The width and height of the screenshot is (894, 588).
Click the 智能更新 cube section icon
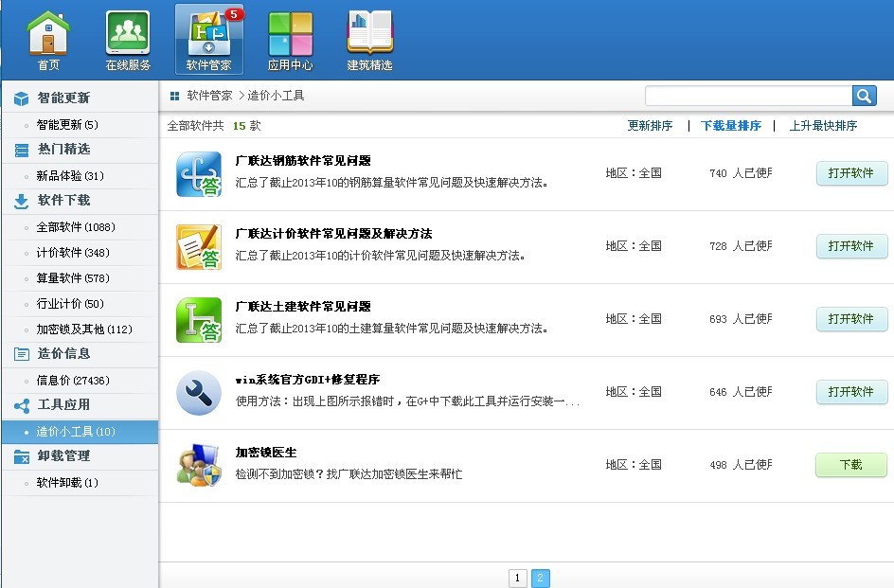click(x=21, y=98)
